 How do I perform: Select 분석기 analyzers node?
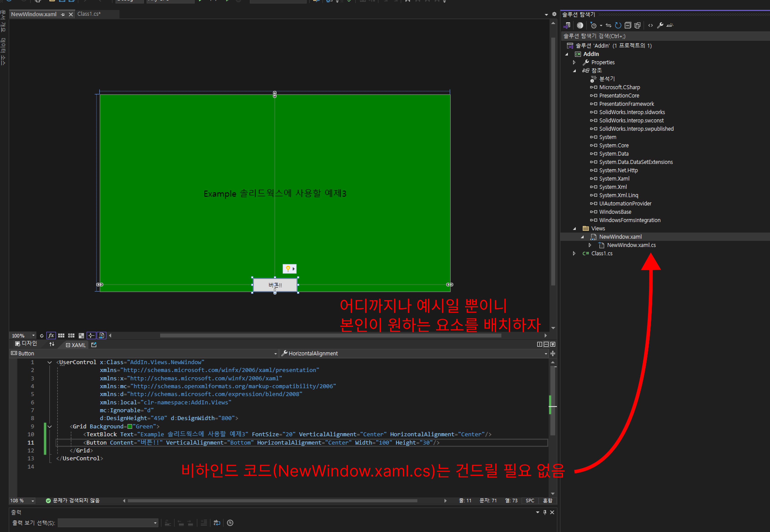(607, 79)
